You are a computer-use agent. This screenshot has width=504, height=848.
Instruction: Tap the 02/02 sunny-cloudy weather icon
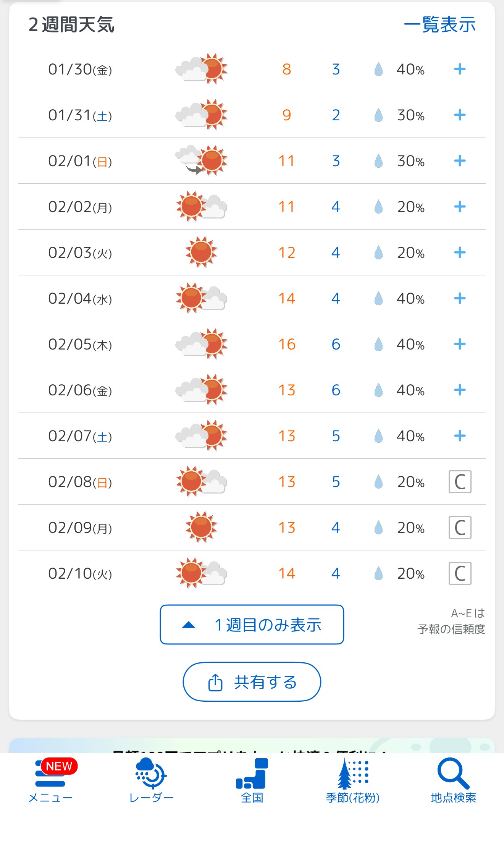[x=201, y=207]
